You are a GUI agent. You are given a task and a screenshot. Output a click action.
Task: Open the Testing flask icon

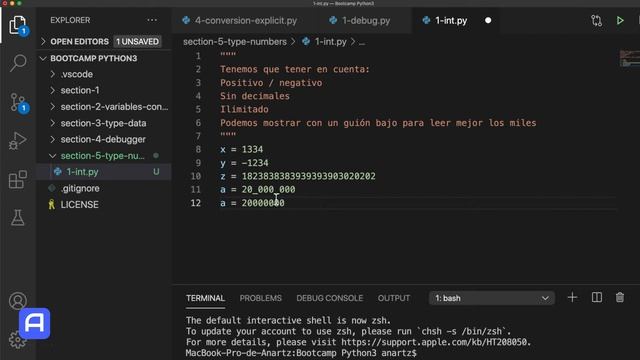pyautogui.click(x=18, y=218)
